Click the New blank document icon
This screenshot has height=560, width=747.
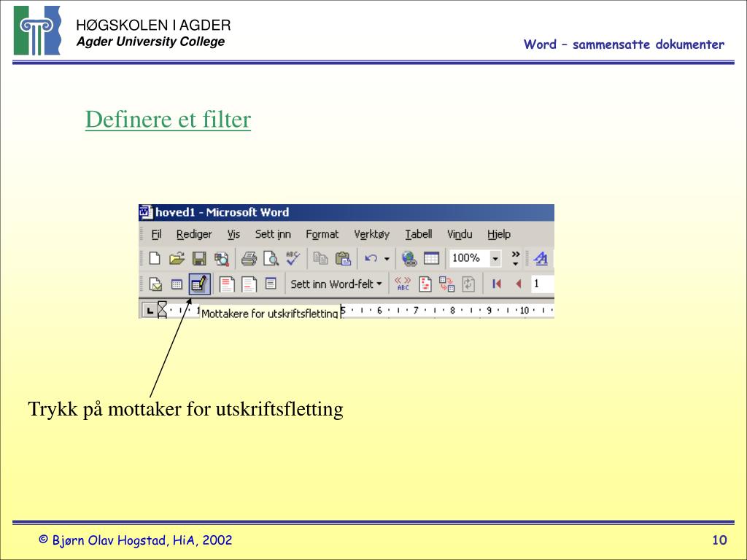(x=155, y=258)
